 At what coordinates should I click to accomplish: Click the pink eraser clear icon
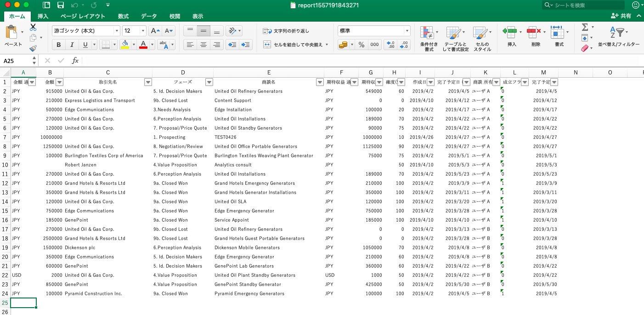click(585, 48)
